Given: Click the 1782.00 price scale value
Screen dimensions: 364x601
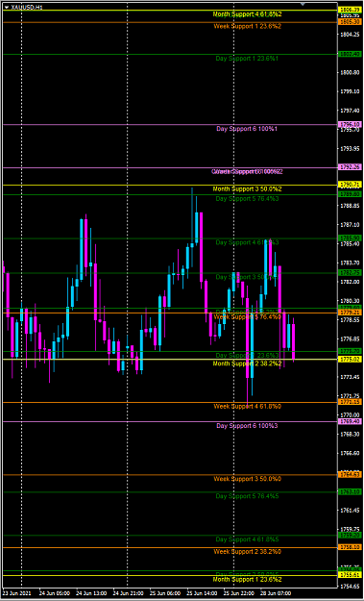Looking at the screenshot, I should click(349, 282).
